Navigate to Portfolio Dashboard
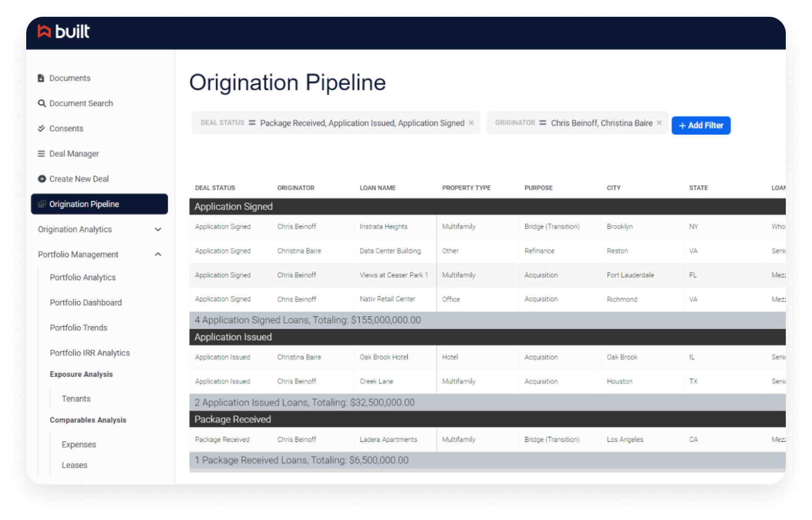This screenshot has width=812, height=520. tap(85, 302)
